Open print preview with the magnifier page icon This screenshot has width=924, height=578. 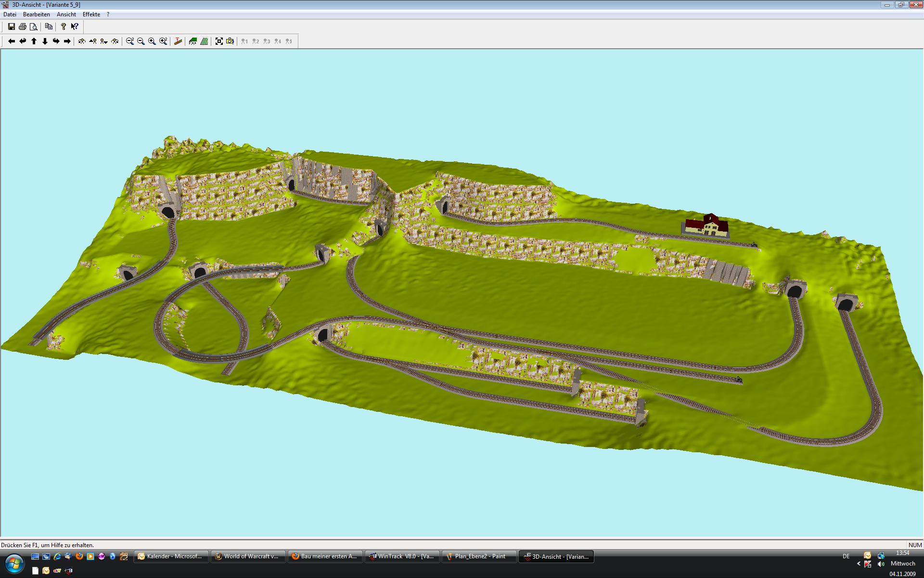(33, 27)
